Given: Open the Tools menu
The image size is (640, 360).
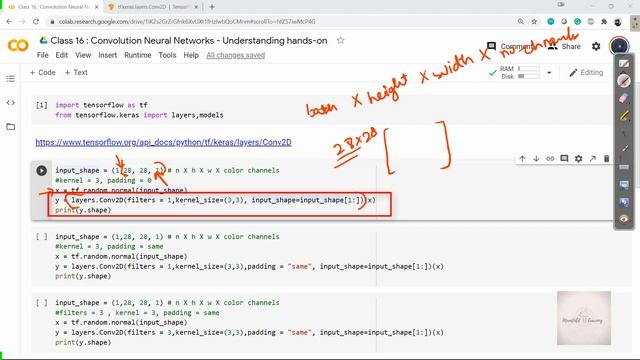Looking at the screenshot, I should tap(167, 55).
